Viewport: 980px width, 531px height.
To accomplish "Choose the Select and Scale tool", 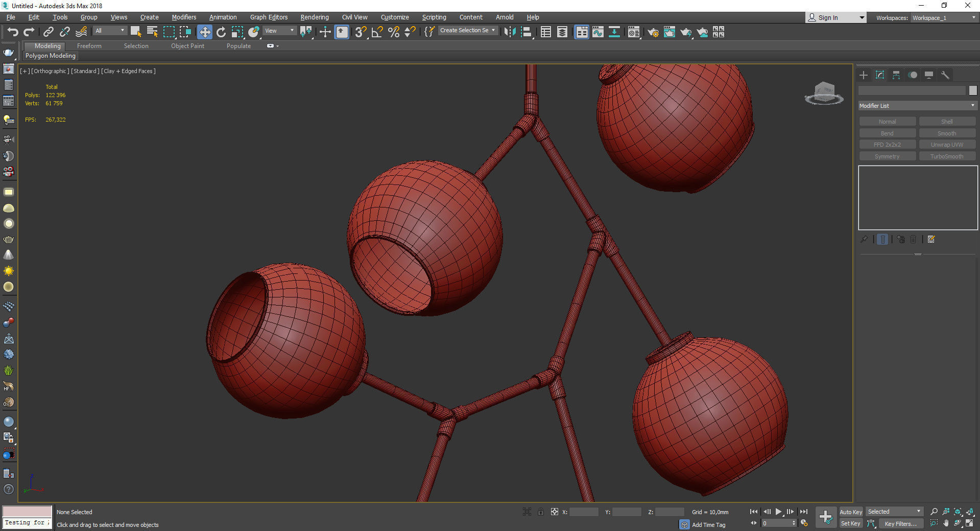I will click(237, 32).
